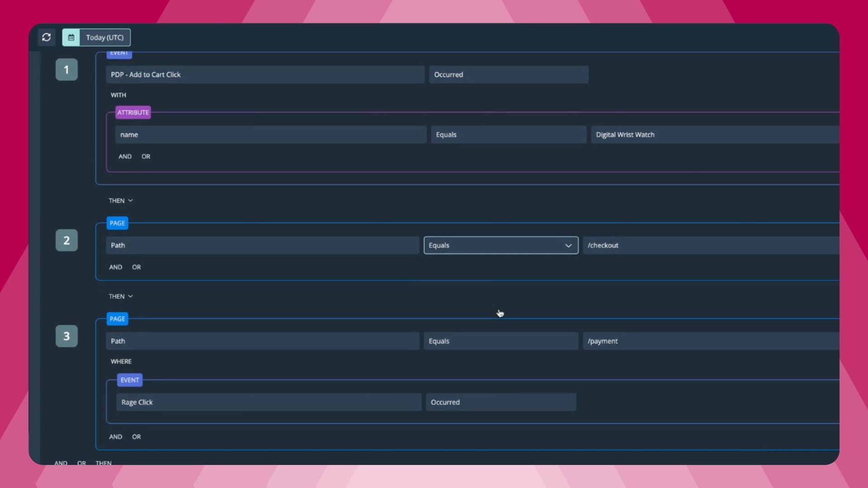Click the name attribute input field
The width and height of the screenshot is (868, 488).
[271, 134]
